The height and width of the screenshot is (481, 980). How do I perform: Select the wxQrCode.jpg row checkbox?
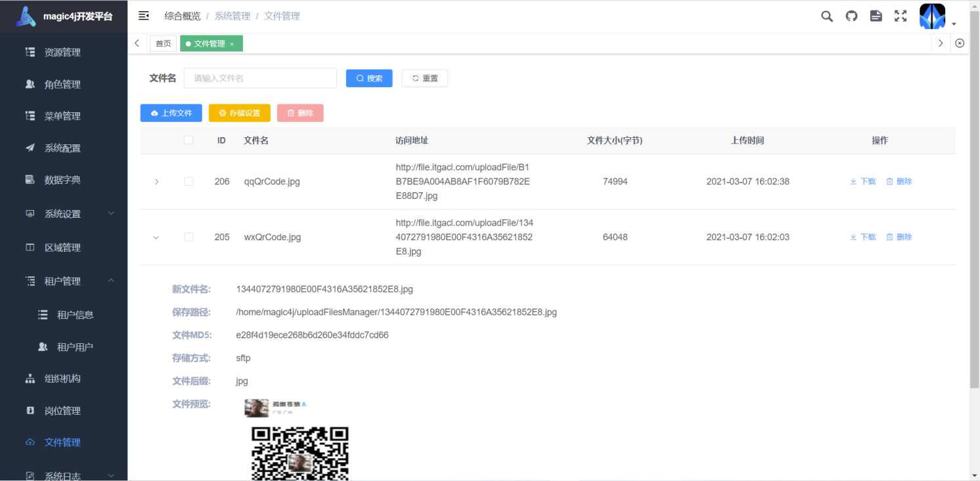pyautogui.click(x=189, y=237)
